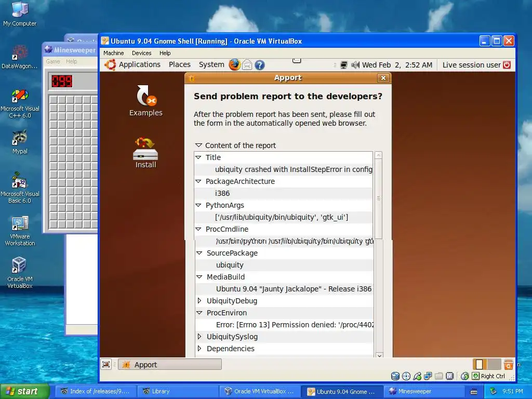This screenshot has height=399, width=532.
Task: Switch to Oracle VM VirtualBox taskbar button
Action: pyautogui.click(x=260, y=391)
